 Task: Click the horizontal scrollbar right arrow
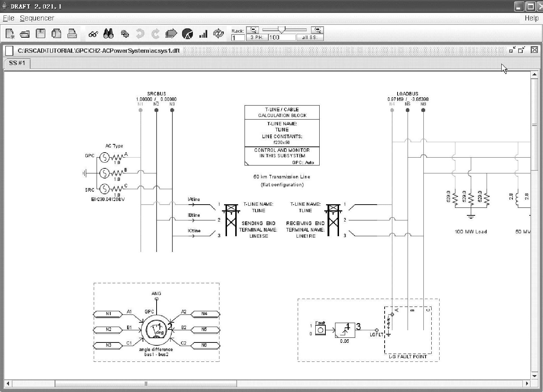pyautogui.click(x=527, y=383)
